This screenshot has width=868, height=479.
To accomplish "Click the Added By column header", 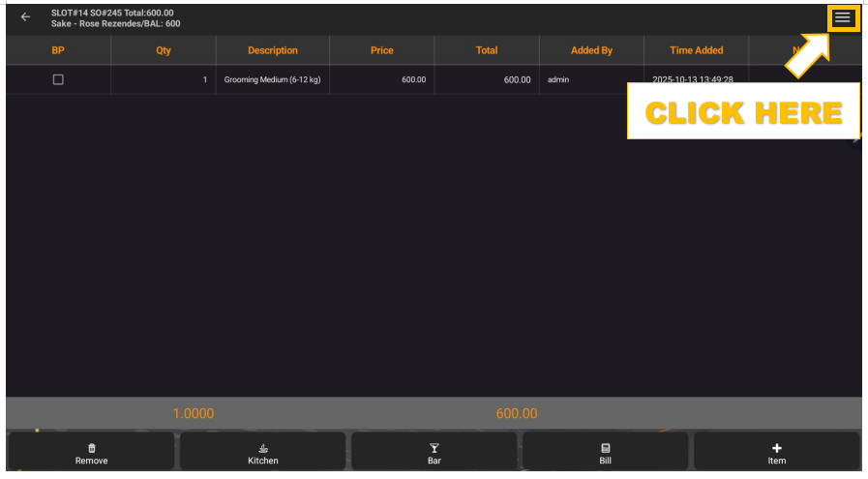I will pyautogui.click(x=591, y=50).
